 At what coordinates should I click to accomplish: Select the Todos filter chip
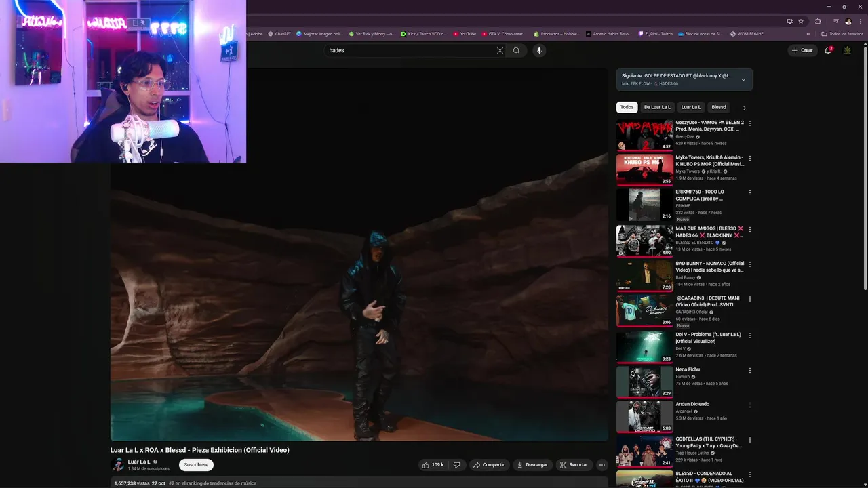(x=627, y=107)
